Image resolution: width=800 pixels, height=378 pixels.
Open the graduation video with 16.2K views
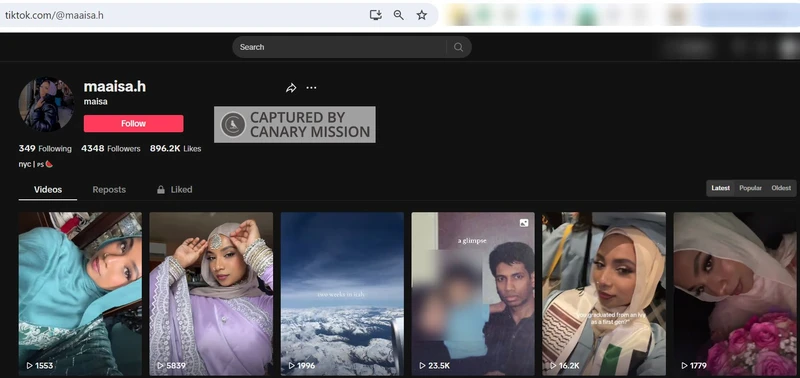point(604,294)
